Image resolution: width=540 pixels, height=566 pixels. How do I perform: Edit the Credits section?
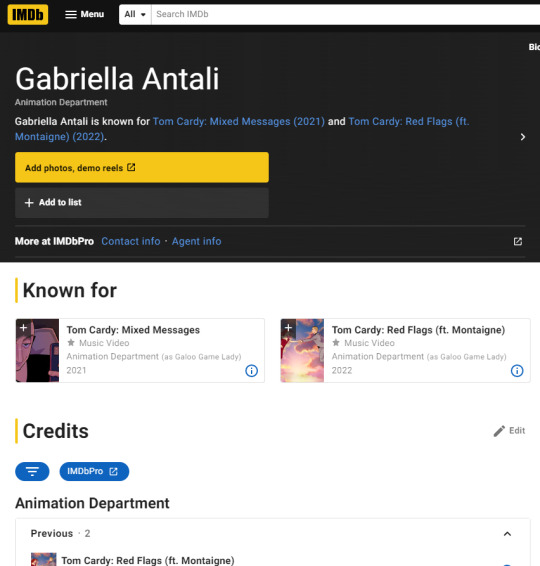509,431
